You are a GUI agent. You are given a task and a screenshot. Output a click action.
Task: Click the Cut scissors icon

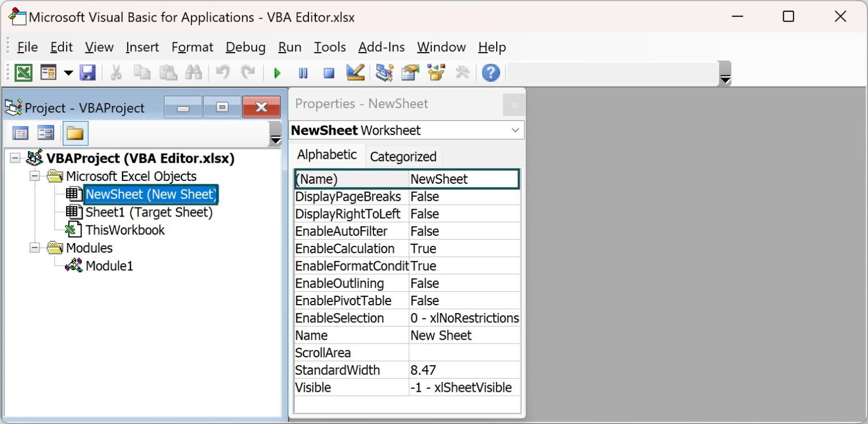pos(116,72)
